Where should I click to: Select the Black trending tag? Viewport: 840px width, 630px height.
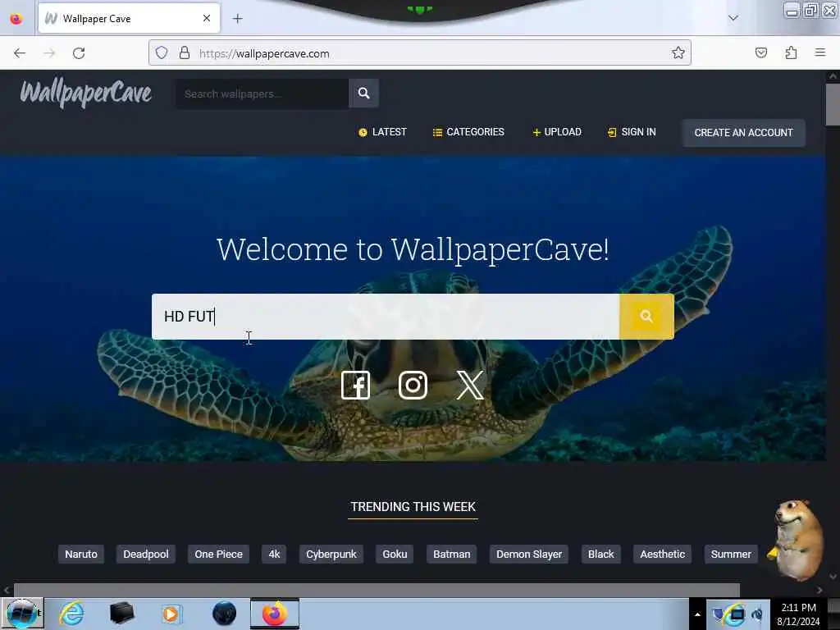pos(601,555)
